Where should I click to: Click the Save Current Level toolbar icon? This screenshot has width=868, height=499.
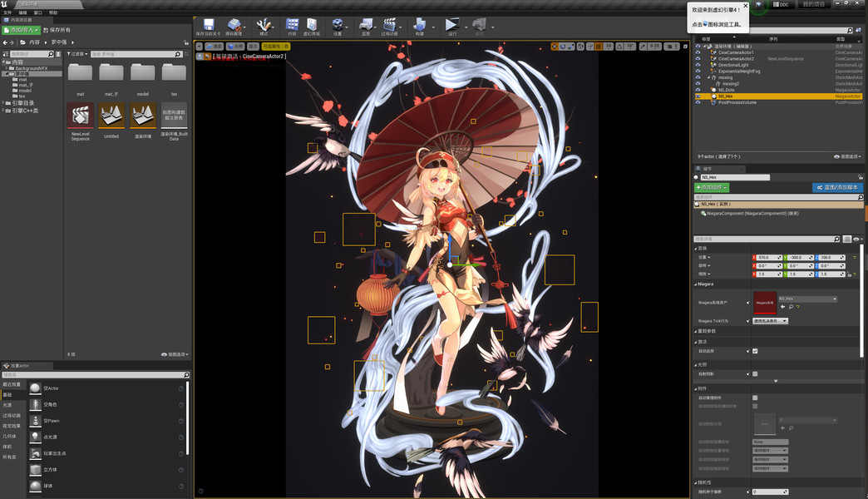208,24
